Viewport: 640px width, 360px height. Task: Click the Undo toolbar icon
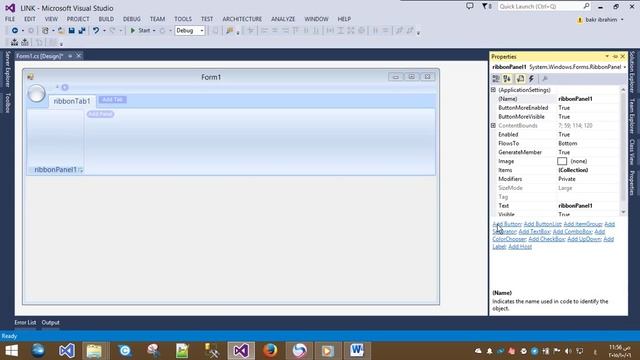click(x=96, y=31)
